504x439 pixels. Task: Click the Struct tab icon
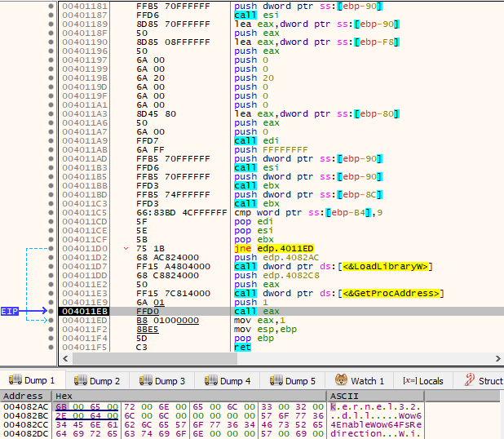click(469, 379)
